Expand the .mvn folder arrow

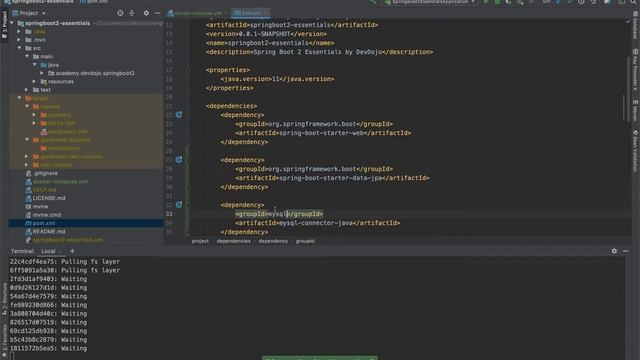click(19, 40)
